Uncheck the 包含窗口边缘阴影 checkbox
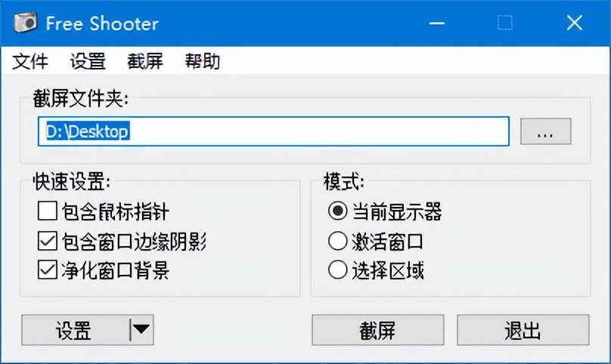 pos(47,242)
